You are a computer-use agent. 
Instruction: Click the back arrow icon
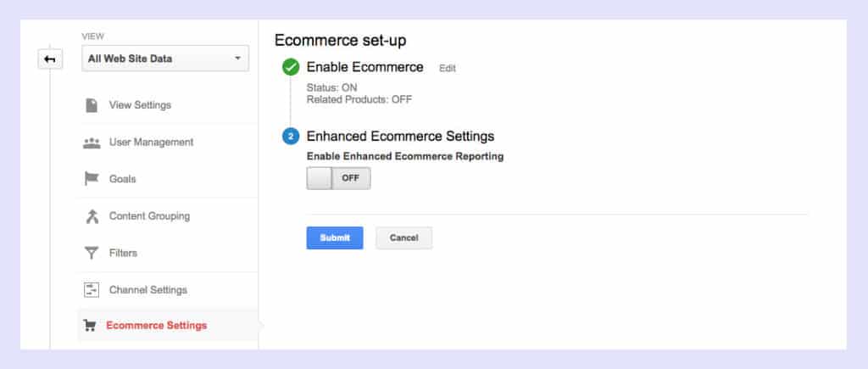50,59
